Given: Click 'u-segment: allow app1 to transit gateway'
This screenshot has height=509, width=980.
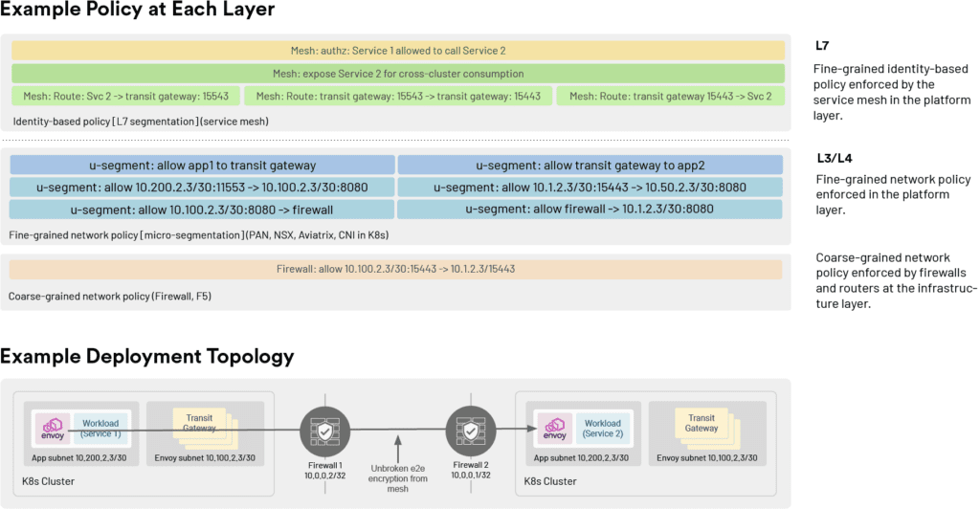Looking at the screenshot, I should tap(202, 165).
